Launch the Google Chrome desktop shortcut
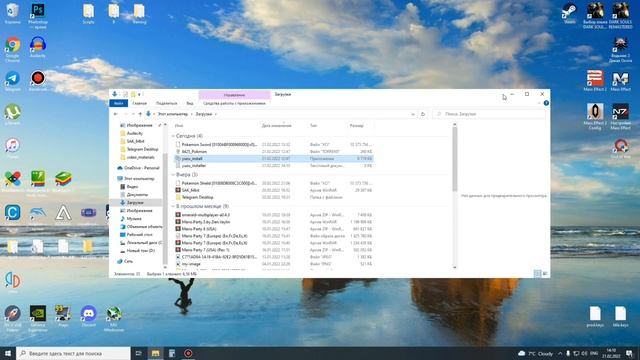This screenshot has width=640, height=360. (x=12, y=49)
